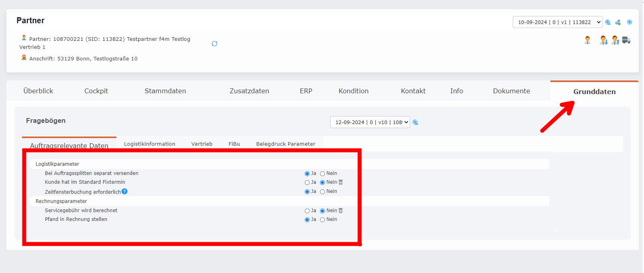Select Nein for Zeitfensterbuchung erforderlich
The width and height of the screenshot is (644, 273).
pos(322,192)
